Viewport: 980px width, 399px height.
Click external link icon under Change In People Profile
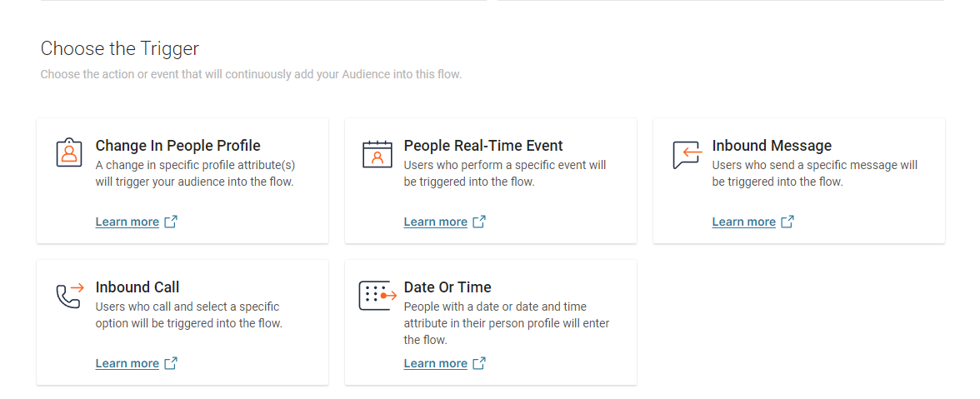coord(171,222)
